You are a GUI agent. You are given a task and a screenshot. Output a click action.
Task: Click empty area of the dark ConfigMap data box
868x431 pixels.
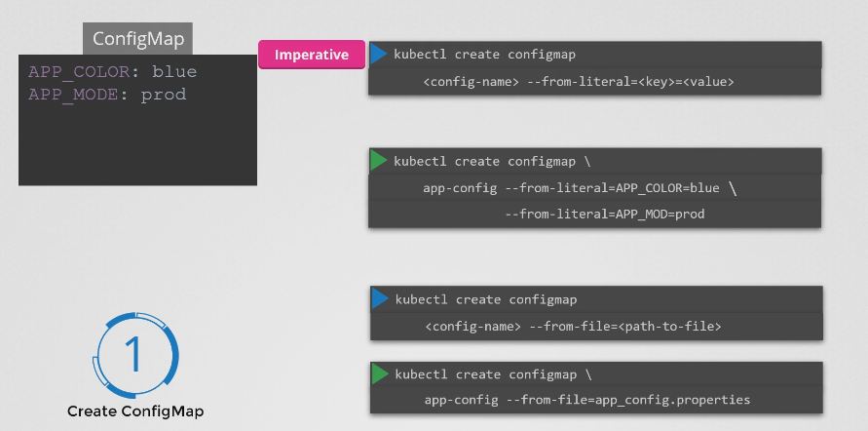coord(137,146)
